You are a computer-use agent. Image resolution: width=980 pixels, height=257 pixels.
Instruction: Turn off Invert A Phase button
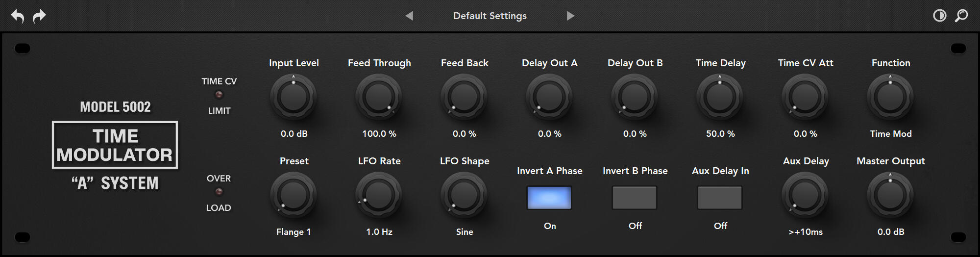(x=549, y=198)
